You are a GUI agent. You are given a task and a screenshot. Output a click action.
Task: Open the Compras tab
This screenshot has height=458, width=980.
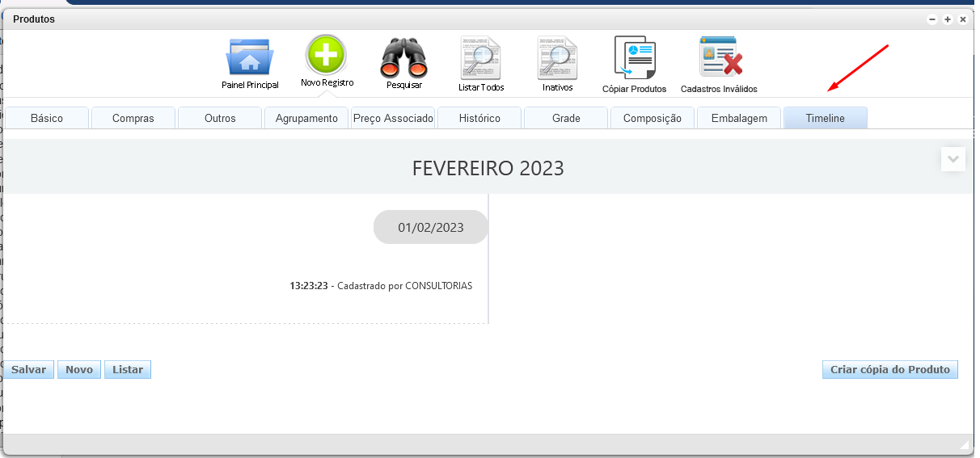point(133,118)
